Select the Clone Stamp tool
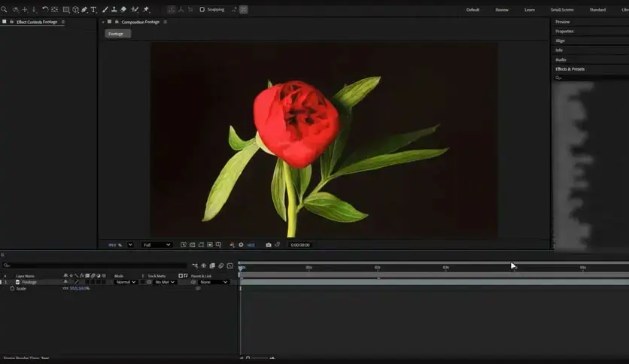The image size is (629, 364). 114,9
